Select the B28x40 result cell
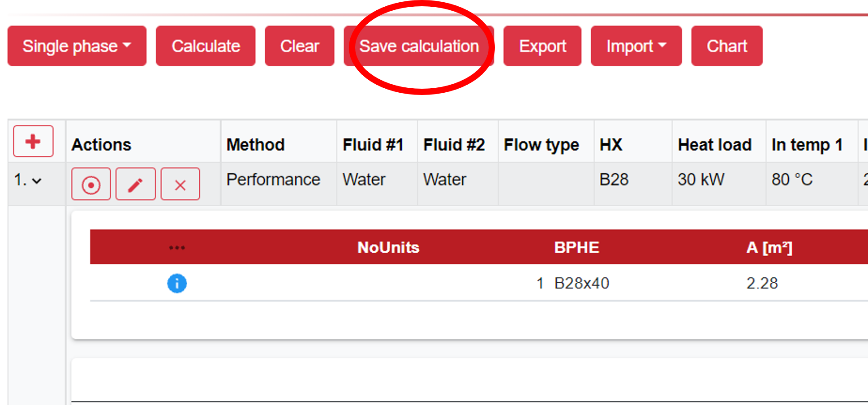 pyautogui.click(x=581, y=283)
